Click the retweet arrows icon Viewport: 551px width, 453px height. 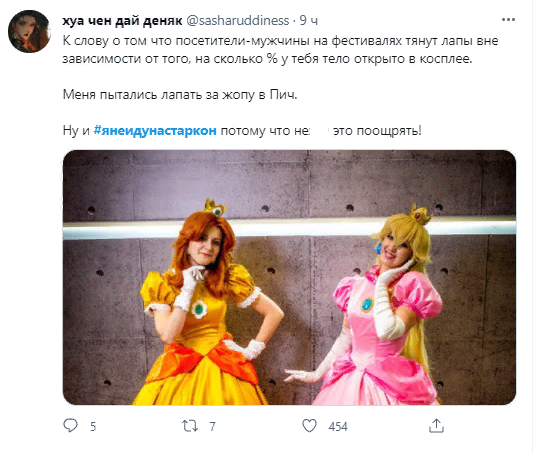click(190, 426)
